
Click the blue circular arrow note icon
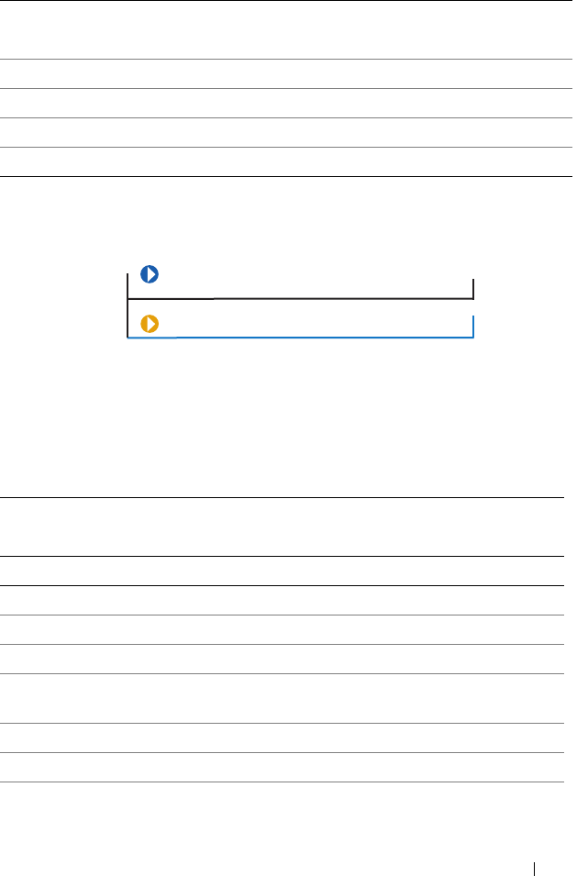pos(150,273)
